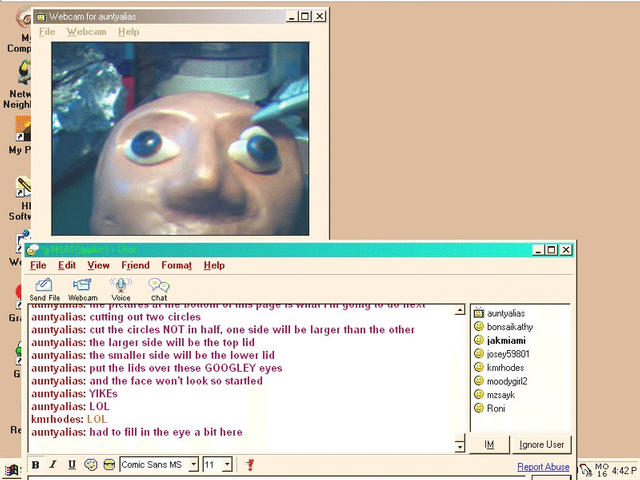The height and width of the screenshot is (480, 640).
Task: Click the Webcam for auntyalias title bar icon
Action: coord(41,17)
